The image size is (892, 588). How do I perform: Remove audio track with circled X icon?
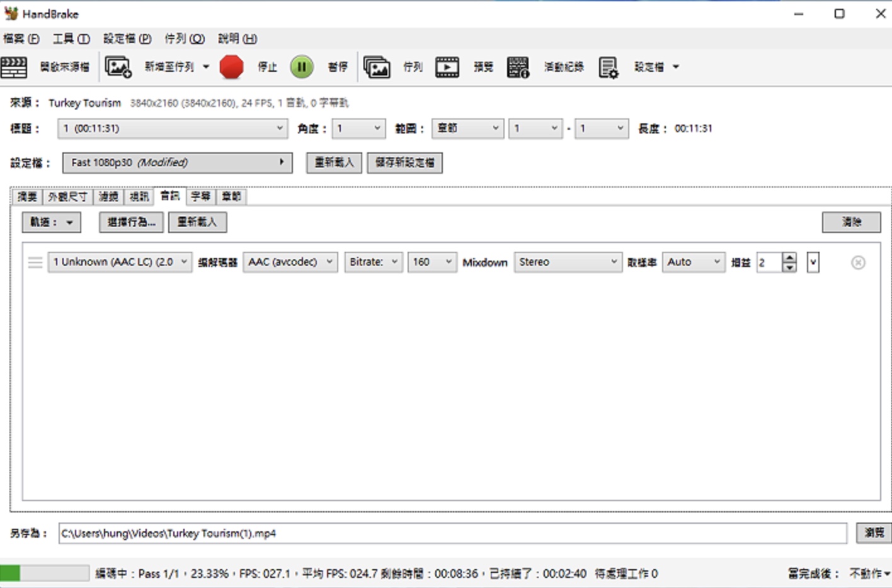858,263
